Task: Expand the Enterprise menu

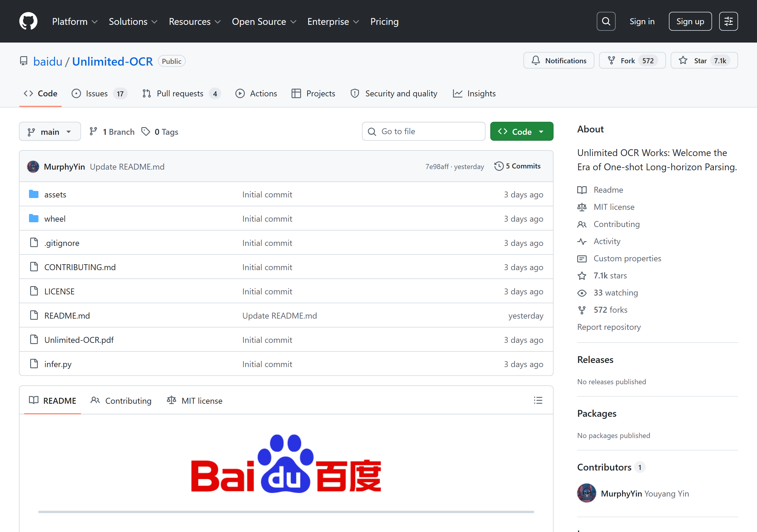Action: coord(333,22)
